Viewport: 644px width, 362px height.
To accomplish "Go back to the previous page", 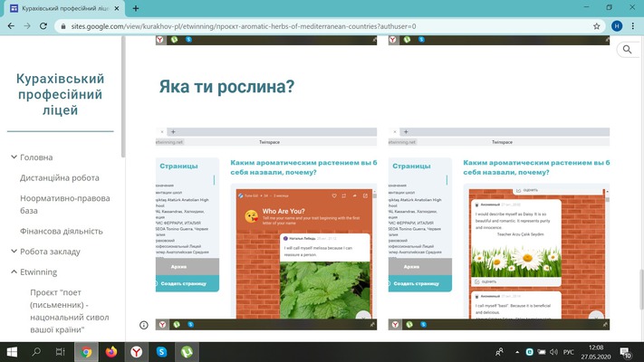I will click(x=11, y=26).
